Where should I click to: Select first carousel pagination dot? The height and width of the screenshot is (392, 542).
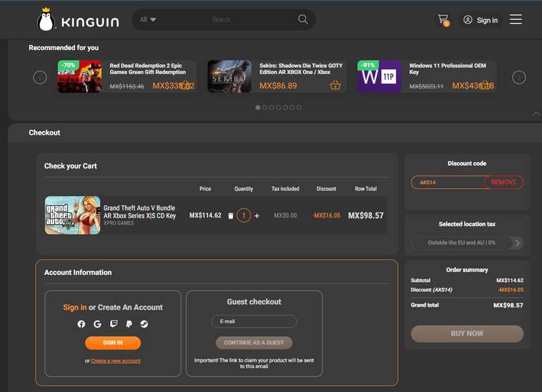258,107
